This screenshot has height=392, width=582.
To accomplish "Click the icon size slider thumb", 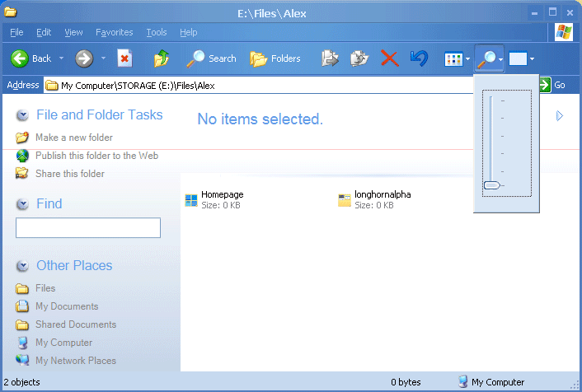I will click(492, 185).
